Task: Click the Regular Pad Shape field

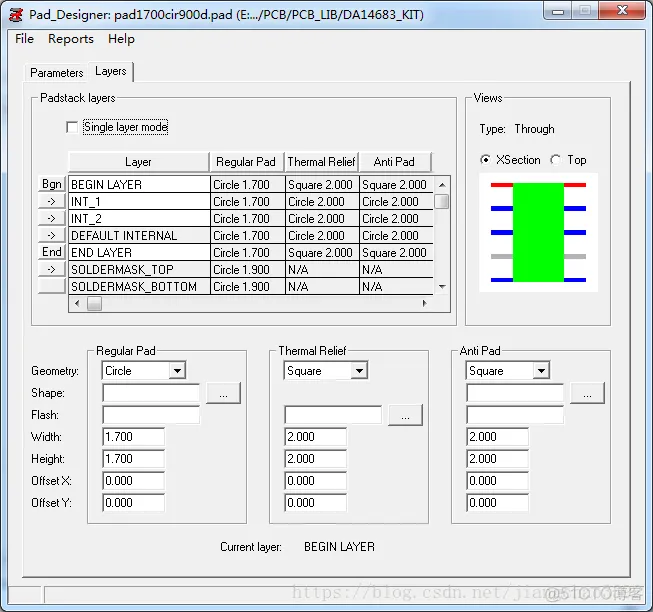Action: tap(151, 393)
